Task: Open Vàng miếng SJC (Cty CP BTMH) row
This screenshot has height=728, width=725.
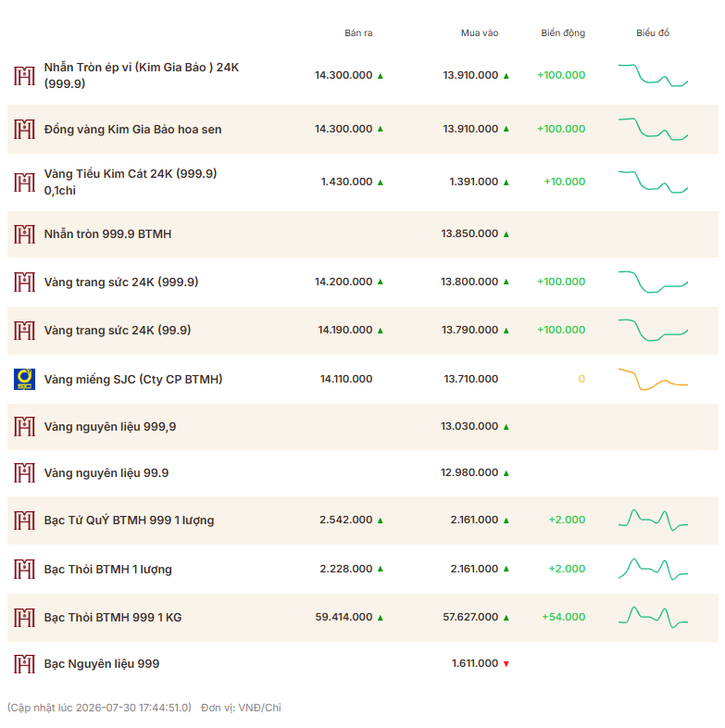Action: [363, 380]
